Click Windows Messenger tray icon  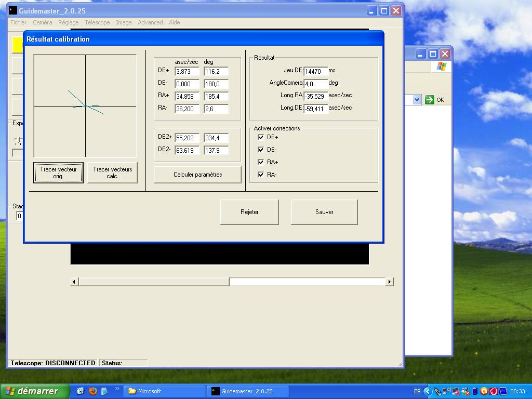[x=465, y=392]
